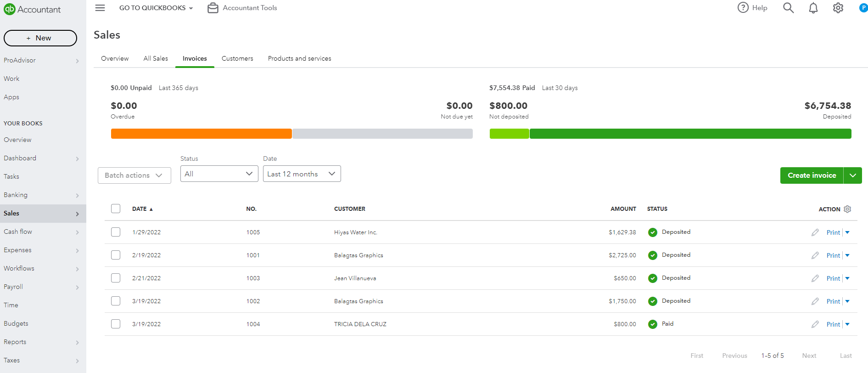
Task: Open the settings gear in top bar
Action: tap(838, 8)
